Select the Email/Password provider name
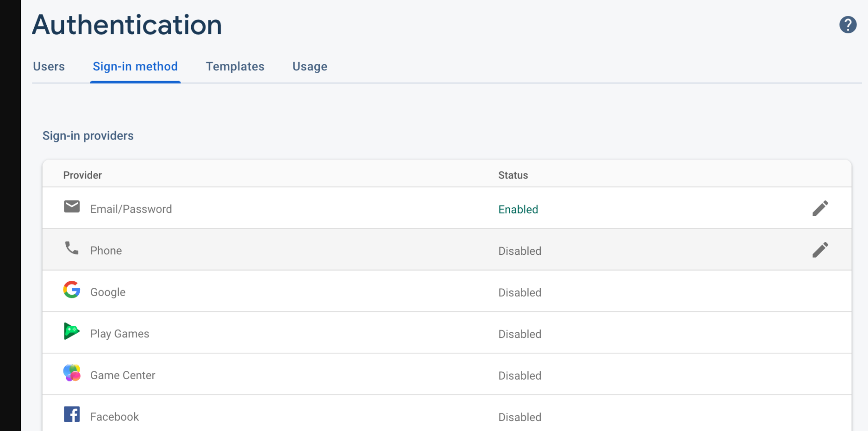The image size is (868, 431). 131,209
